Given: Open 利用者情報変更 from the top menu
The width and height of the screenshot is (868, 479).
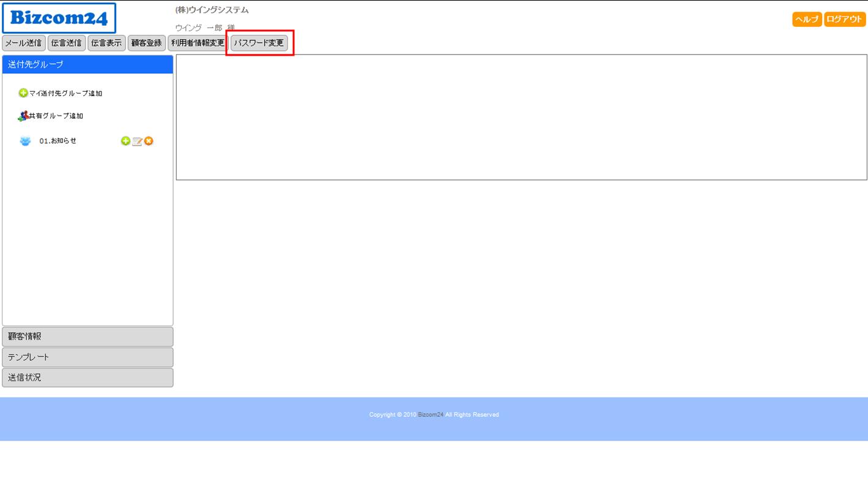Looking at the screenshot, I should click(198, 43).
